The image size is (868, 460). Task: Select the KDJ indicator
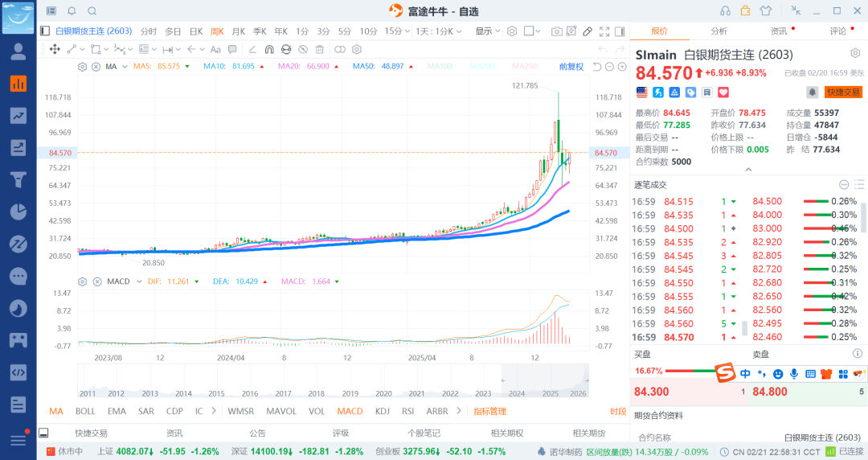pos(383,411)
